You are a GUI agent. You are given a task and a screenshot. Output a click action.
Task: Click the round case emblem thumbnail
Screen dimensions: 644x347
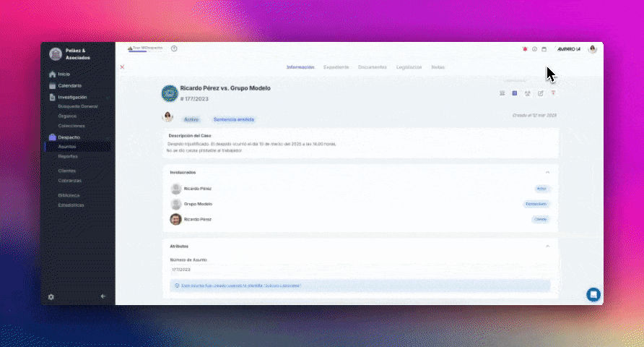coord(170,93)
